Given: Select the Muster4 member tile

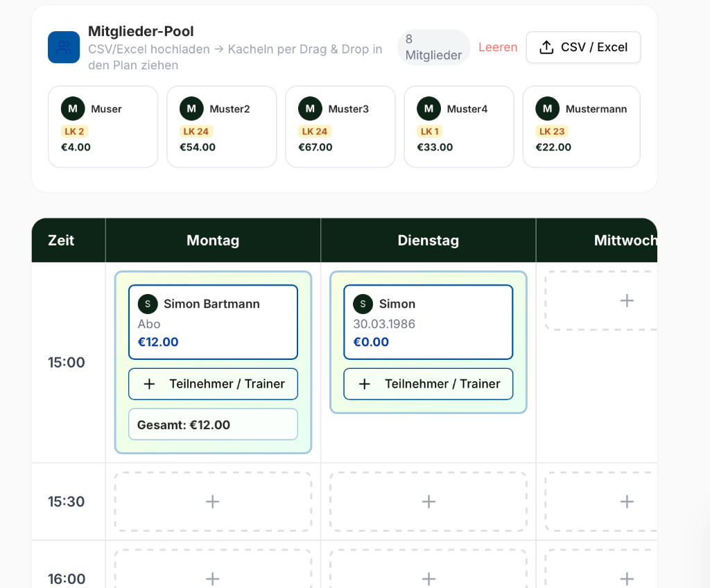Looking at the screenshot, I should (x=459, y=127).
